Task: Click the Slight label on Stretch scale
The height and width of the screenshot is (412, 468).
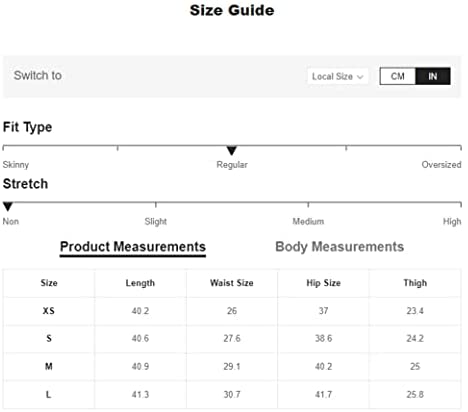Action: [156, 221]
